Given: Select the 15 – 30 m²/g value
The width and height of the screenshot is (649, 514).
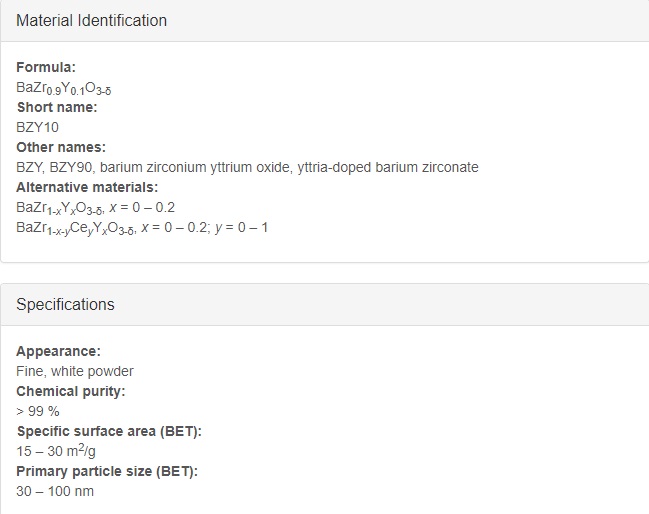Looking at the screenshot, I should point(56,451).
